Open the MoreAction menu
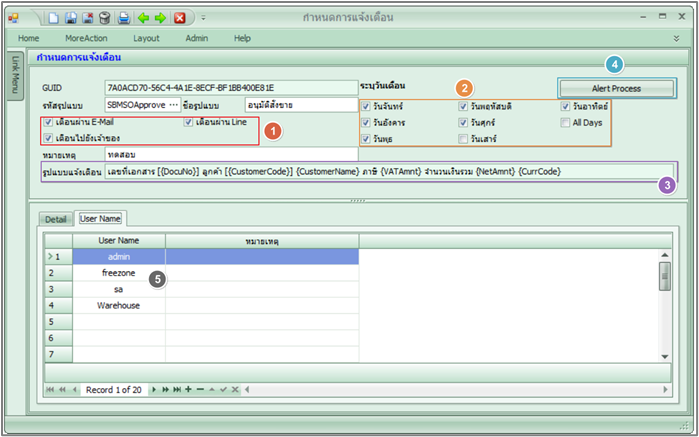Image resolution: width=699 pixels, height=437 pixels. click(x=85, y=38)
